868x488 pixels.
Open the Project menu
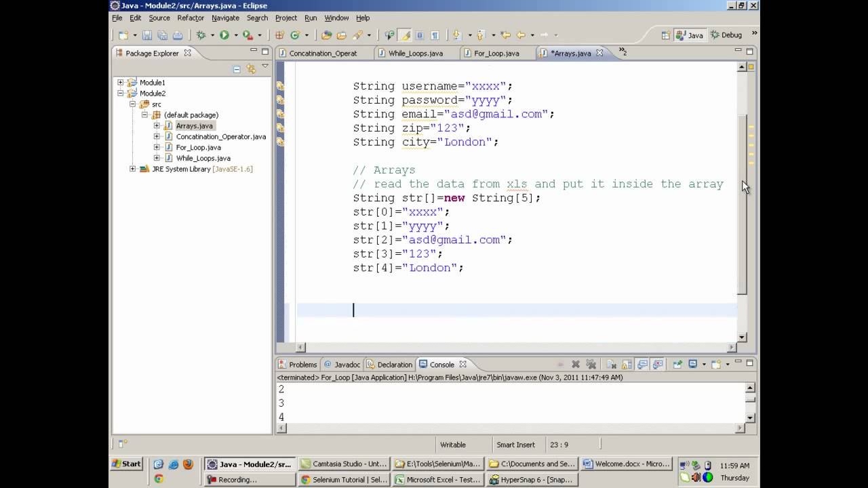pyautogui.click(x=286, y=18)
